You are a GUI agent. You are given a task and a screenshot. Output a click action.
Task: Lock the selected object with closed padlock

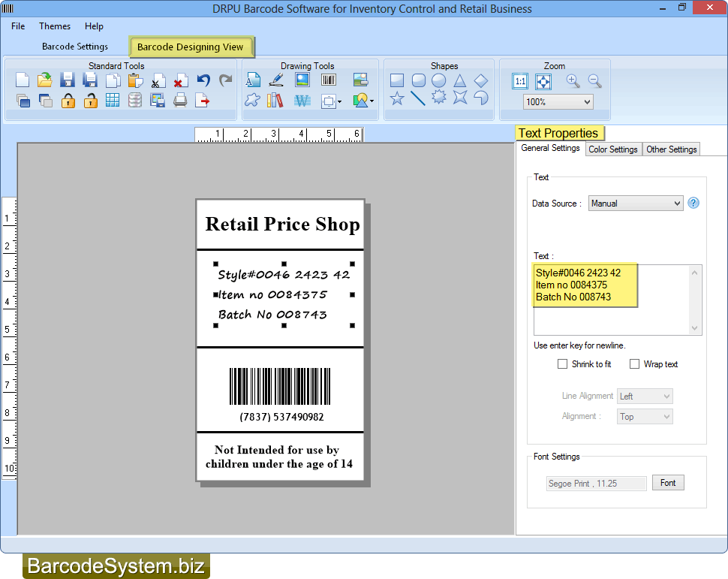68,101
